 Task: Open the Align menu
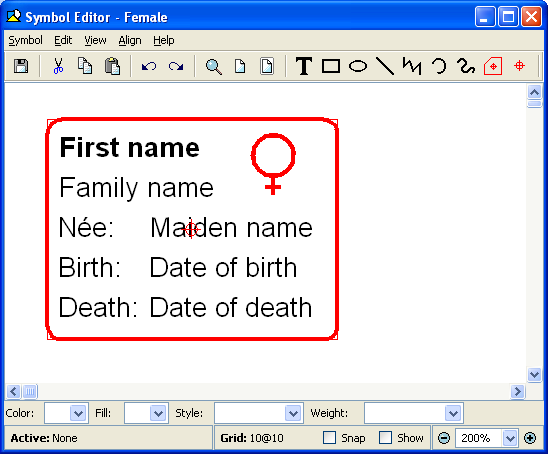tap(130, 40)
